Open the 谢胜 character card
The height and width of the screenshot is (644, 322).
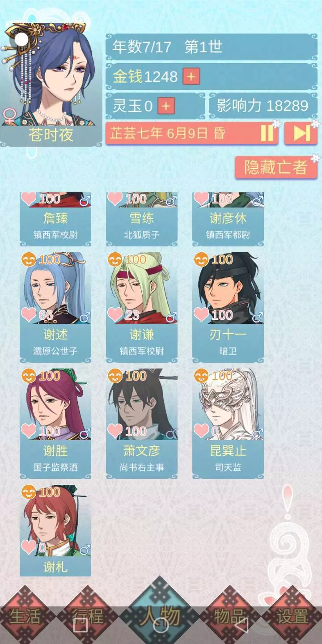(x=55, y=423)
